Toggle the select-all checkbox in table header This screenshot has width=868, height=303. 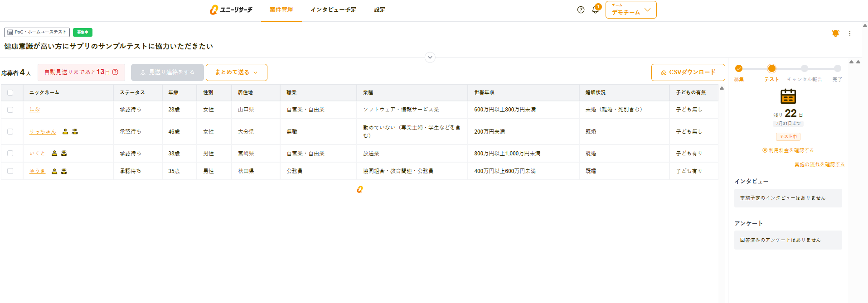pos(10,92)
